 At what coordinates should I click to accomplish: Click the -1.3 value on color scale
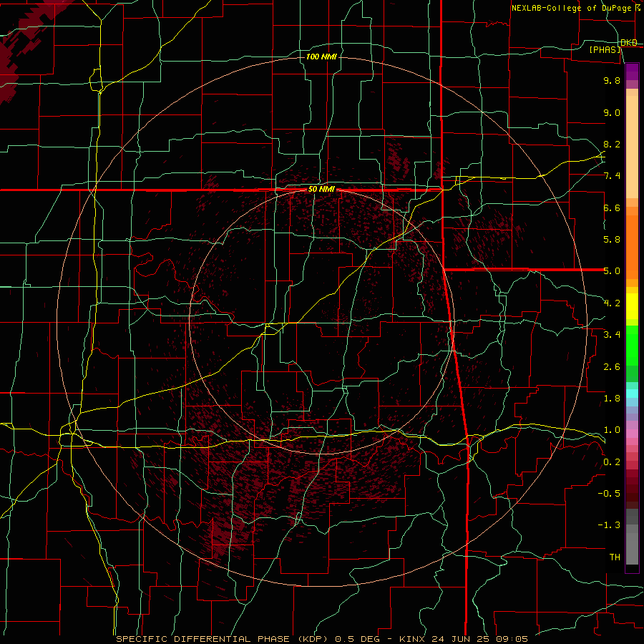(609, 526)
